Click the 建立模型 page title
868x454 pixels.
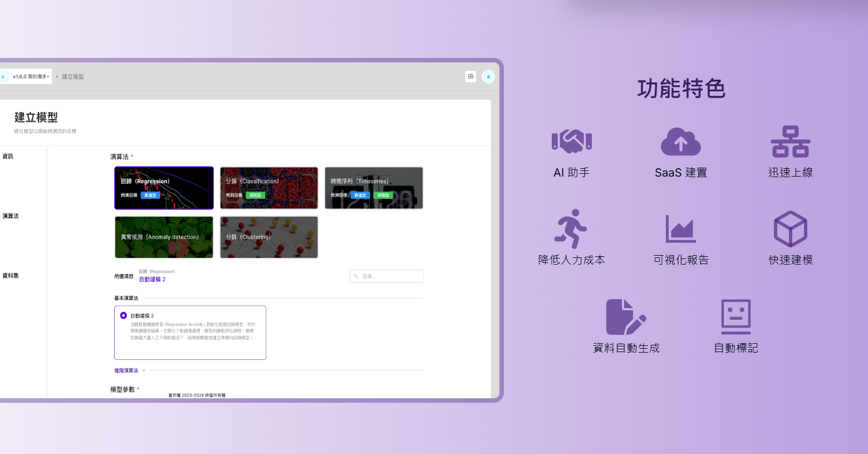(x=36, y=118)
